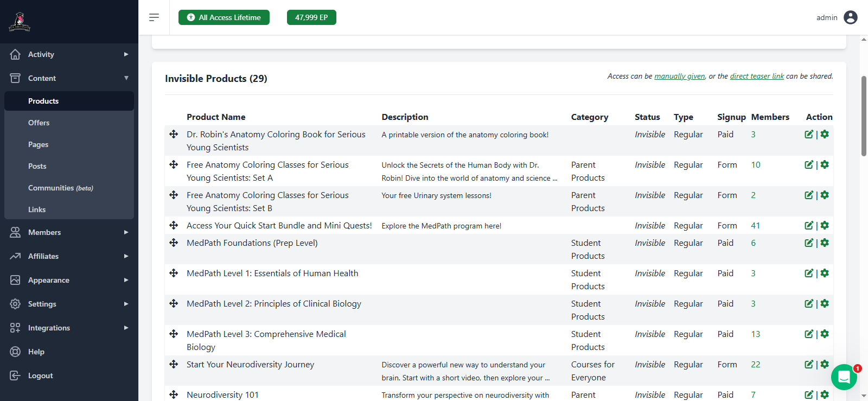Go to Communities (beta) page
The width and height of the screenshot is (868, 401).
tap(60, 188)
